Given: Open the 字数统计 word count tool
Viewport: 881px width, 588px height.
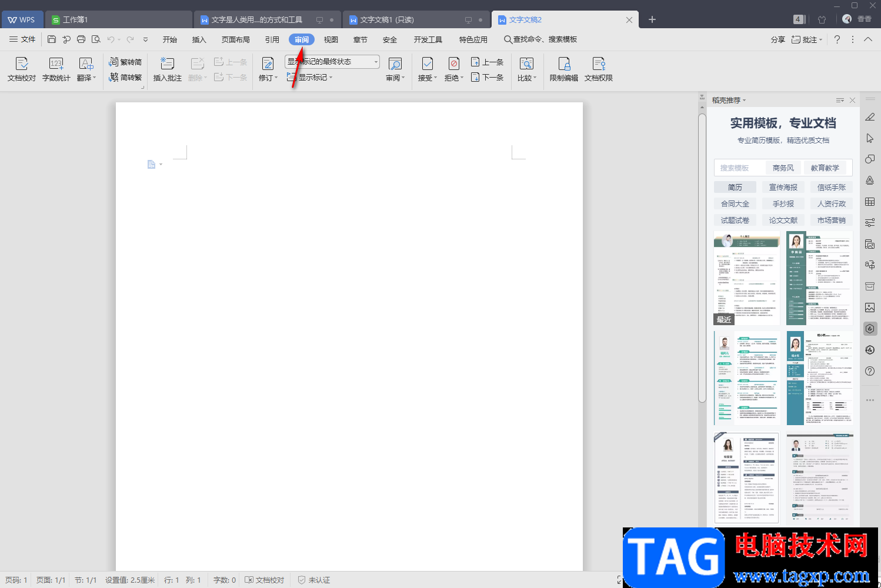Looking at the screenshot, I should (x=56, y=69).
